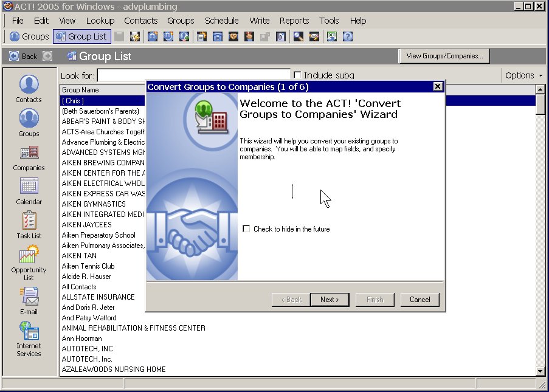Click the group list scrollbar down arrow
Screen dimensions: 549x392
(x=540, y=371)
